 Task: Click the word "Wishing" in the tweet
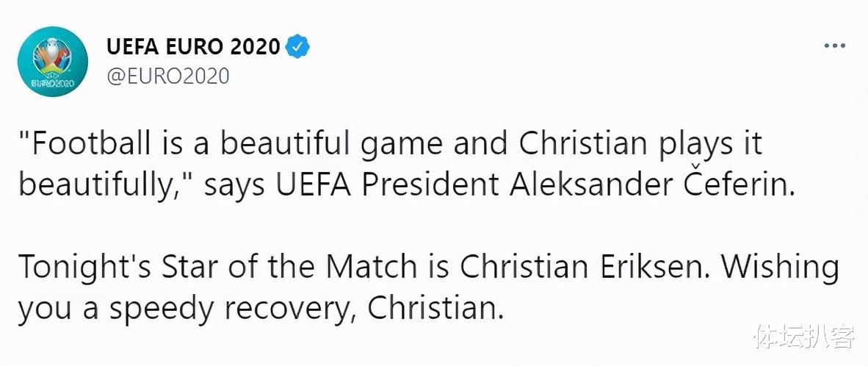point(780,267)
